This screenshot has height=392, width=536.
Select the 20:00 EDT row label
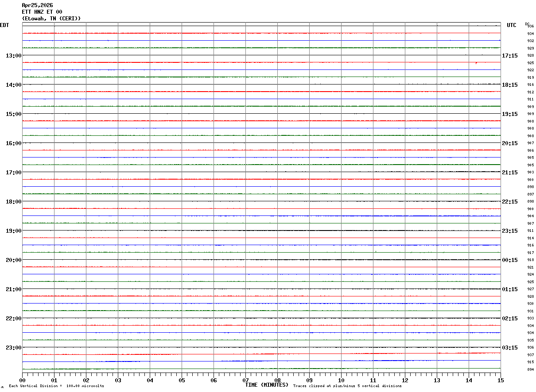coord(13,260)
